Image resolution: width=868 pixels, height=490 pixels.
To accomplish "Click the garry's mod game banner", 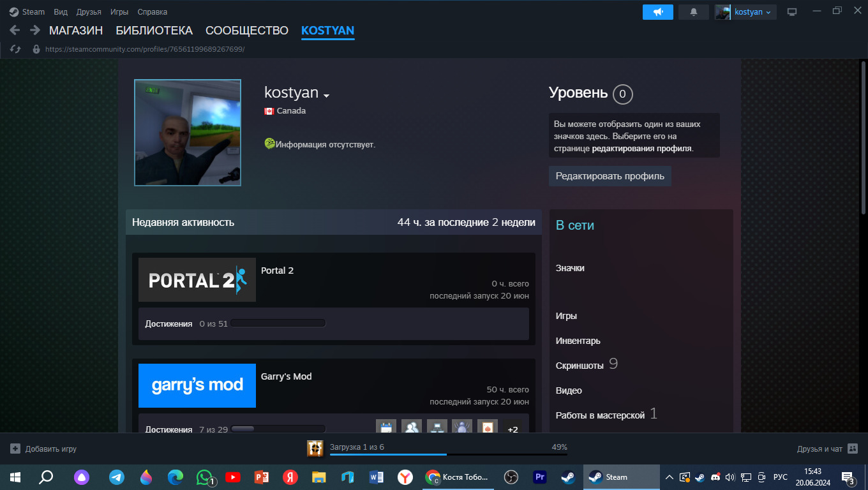I will tap(197, 385).
